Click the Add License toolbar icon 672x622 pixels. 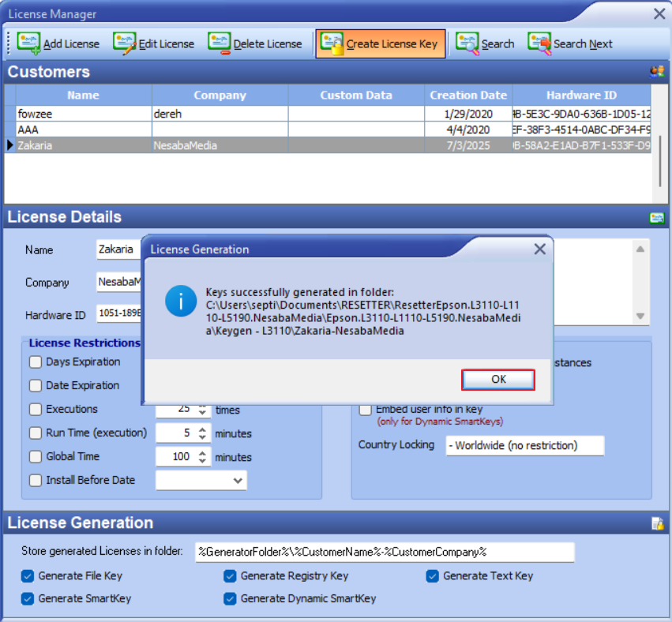pyautogui.click(x=29, y=43)
